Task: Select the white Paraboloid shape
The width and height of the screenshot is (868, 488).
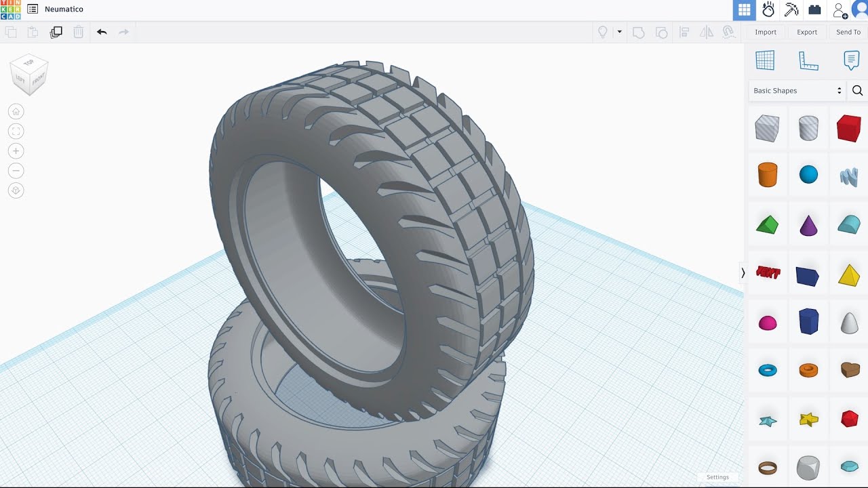Action: pos(849,323)
